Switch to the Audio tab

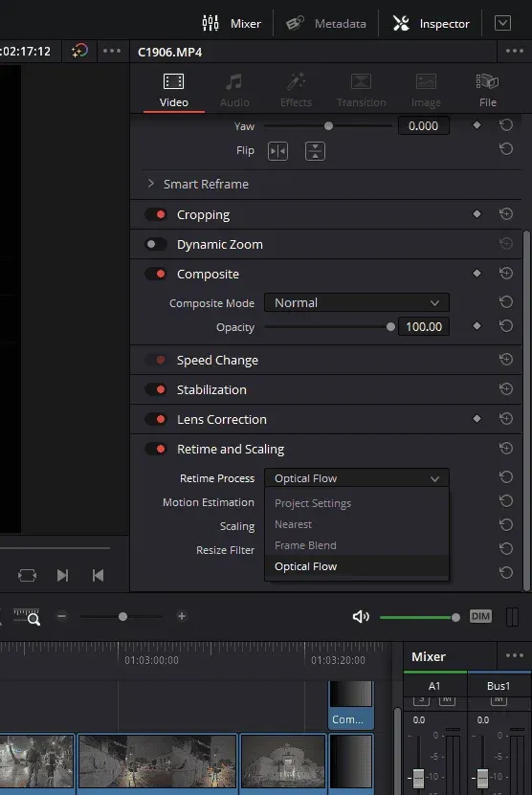coord(234,91)
